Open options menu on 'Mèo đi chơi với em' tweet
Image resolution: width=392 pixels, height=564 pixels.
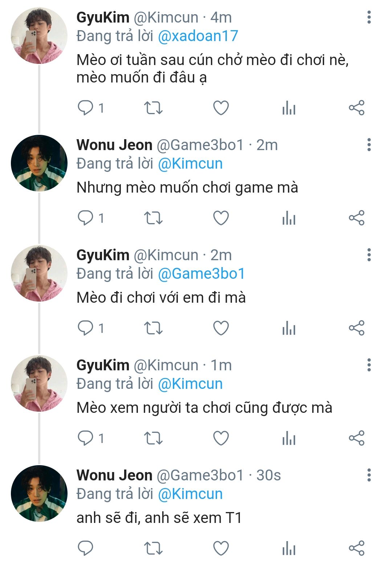click(369, 255)
